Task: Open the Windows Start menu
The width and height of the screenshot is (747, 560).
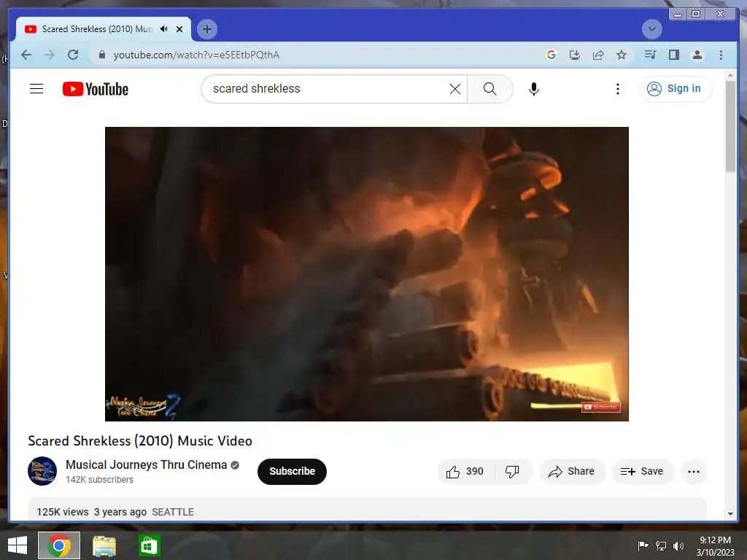Action: 18,545
